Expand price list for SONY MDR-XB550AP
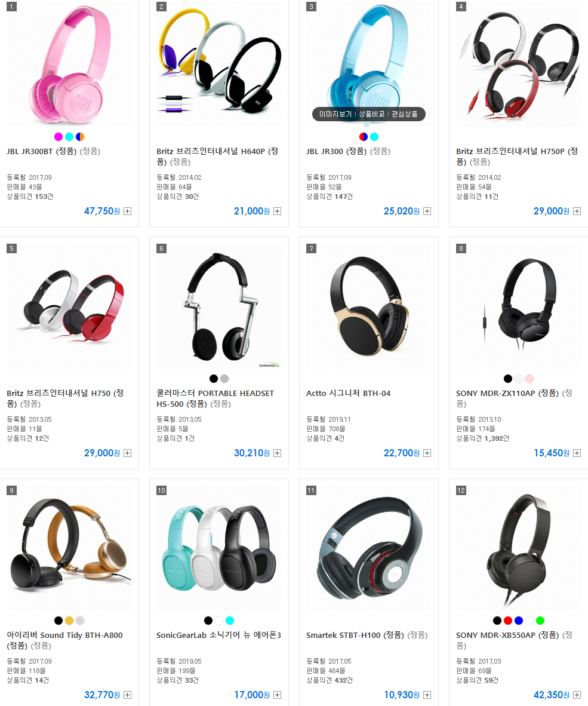 coord(577,695)
